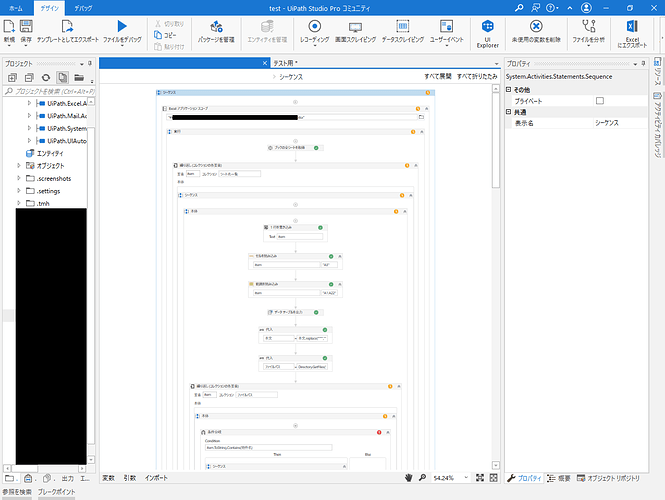Open user account icon in title bar

coord(586,8)
